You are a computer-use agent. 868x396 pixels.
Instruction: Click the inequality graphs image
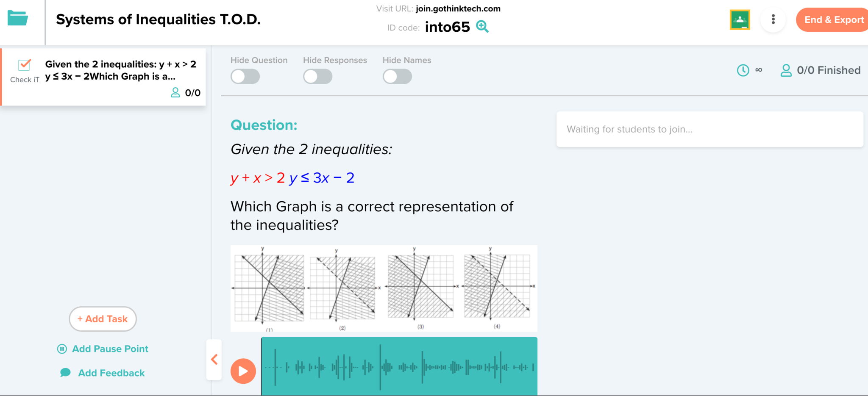[x=384, y=288]
